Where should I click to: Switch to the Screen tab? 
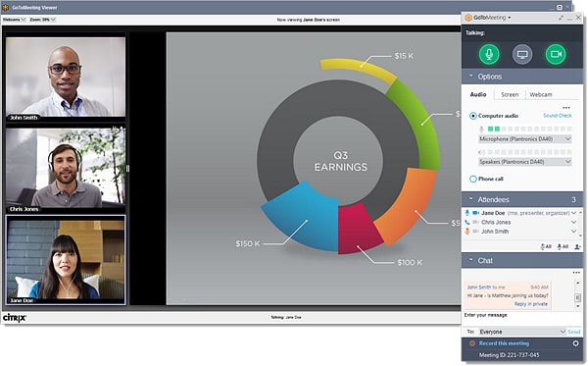[x=510, y=94]
